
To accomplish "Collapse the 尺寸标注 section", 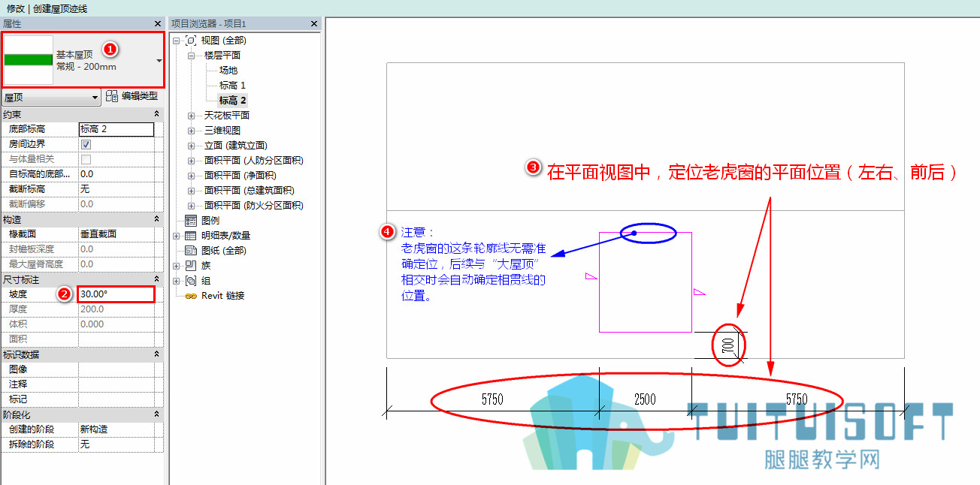I will coord(156,279).
